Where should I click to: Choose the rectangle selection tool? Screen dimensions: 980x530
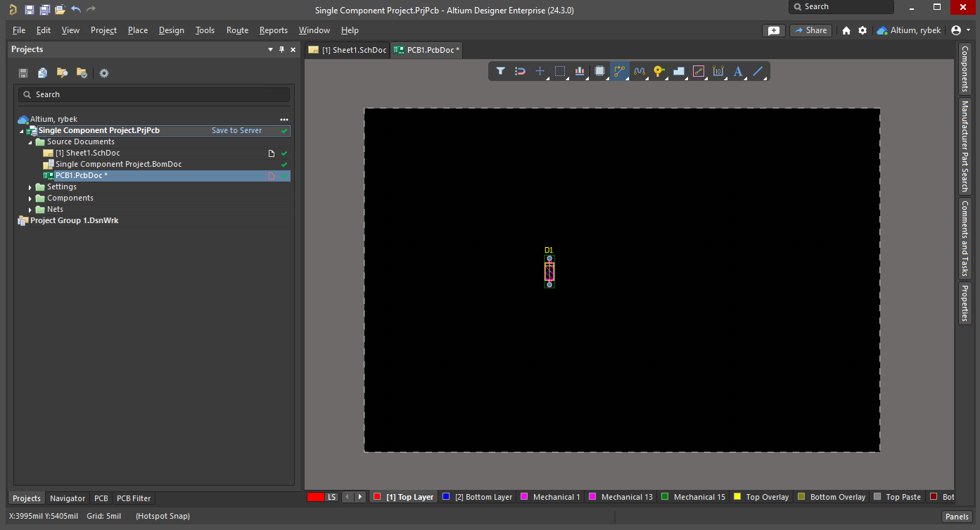click(x=560, y=71)
